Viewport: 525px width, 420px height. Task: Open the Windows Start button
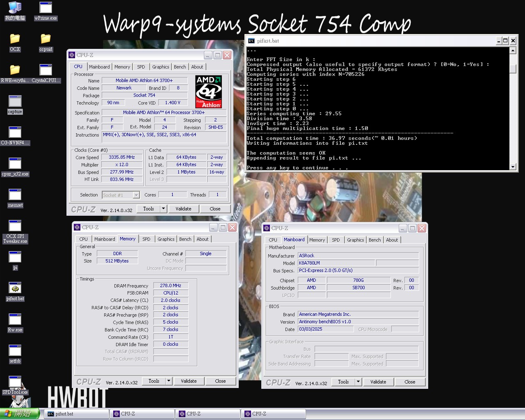coord(20,414)
